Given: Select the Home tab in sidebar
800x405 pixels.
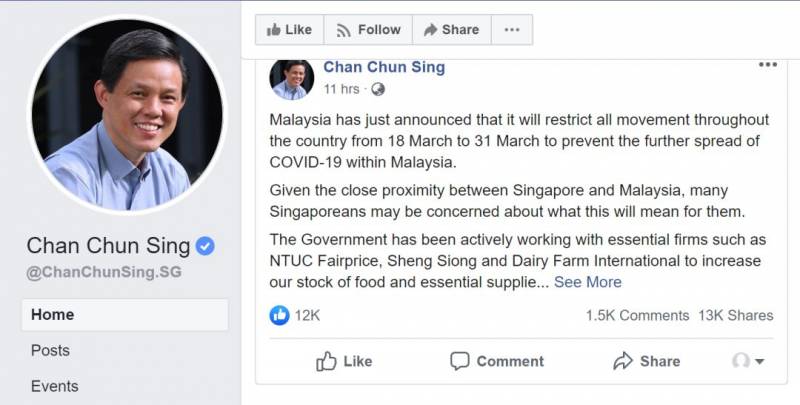Looking at the screenshot, I should [x=53, y=314].
